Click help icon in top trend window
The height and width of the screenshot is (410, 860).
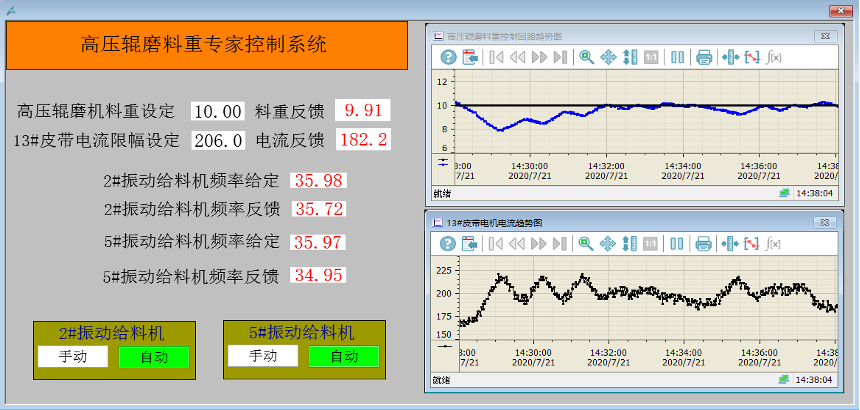[x=448, y=57]
